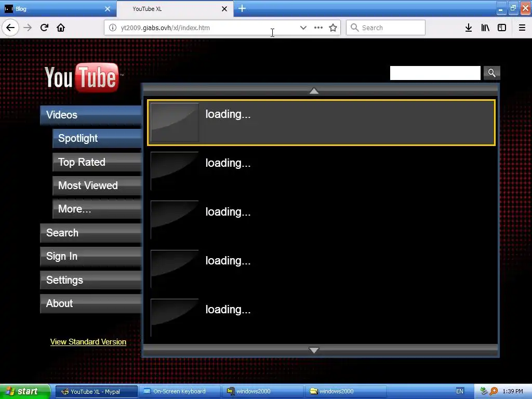Open the About section
Image resolution: width=532 pixels, height=399 pixels.
(x=90, y=303)
